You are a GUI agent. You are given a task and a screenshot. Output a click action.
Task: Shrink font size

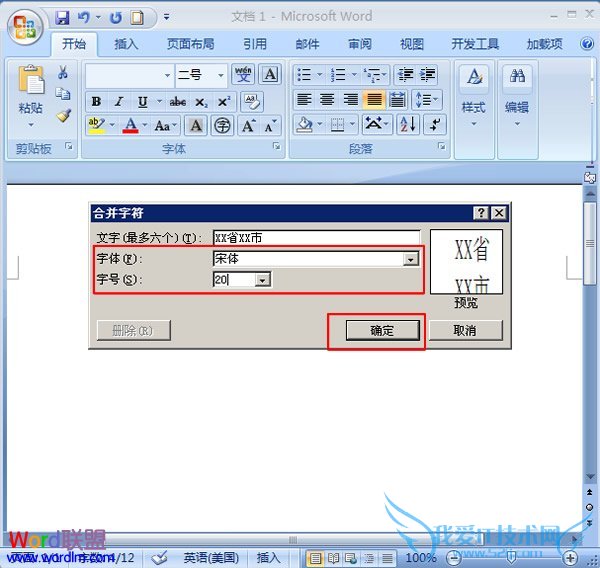(271, 126)
